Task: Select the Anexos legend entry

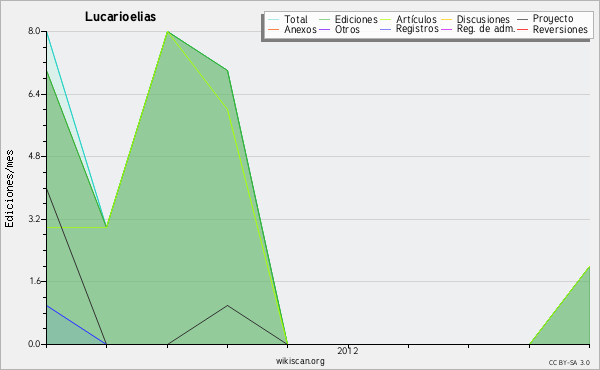Action: (x=292, y=29)
